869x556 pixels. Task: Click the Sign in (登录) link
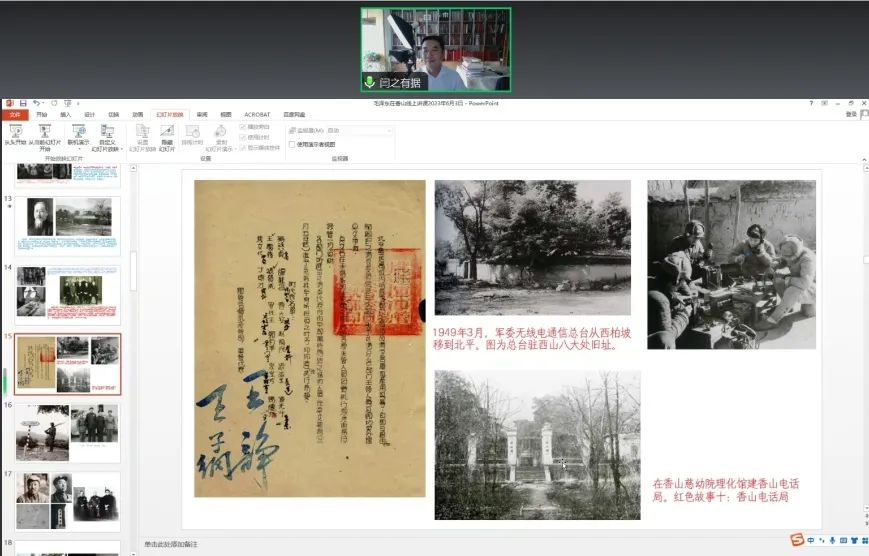851,114
